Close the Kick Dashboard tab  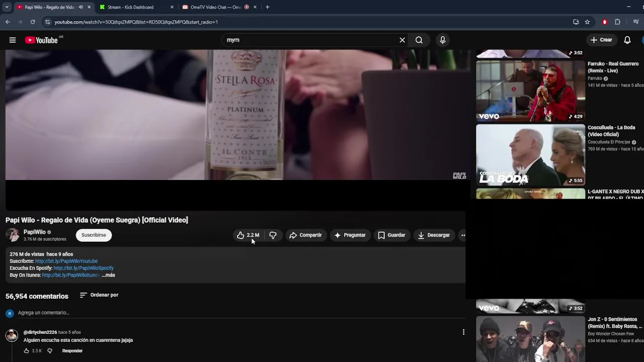tap(172, 7)
